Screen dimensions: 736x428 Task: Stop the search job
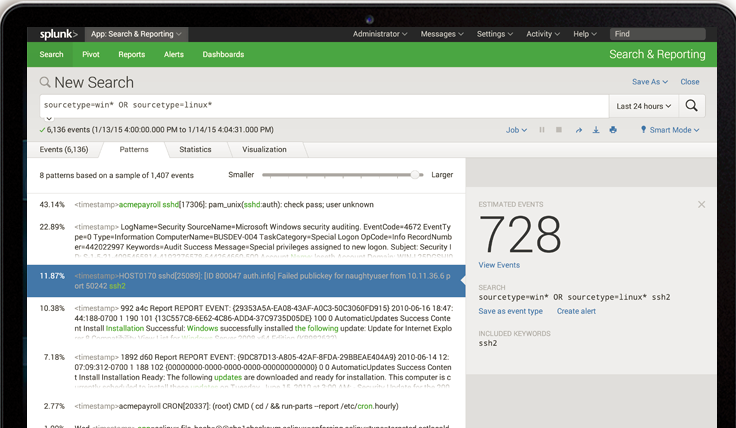pyautogui.click(x=559, y=130)
